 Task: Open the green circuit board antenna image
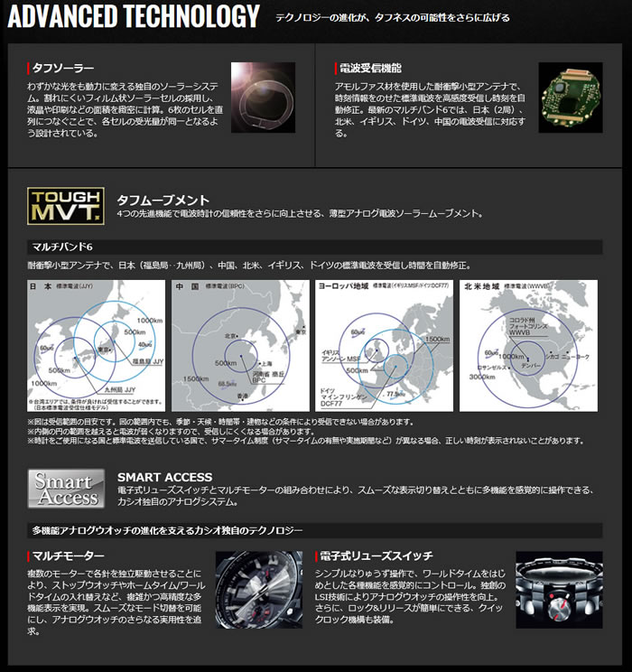[x=571, y=98]
